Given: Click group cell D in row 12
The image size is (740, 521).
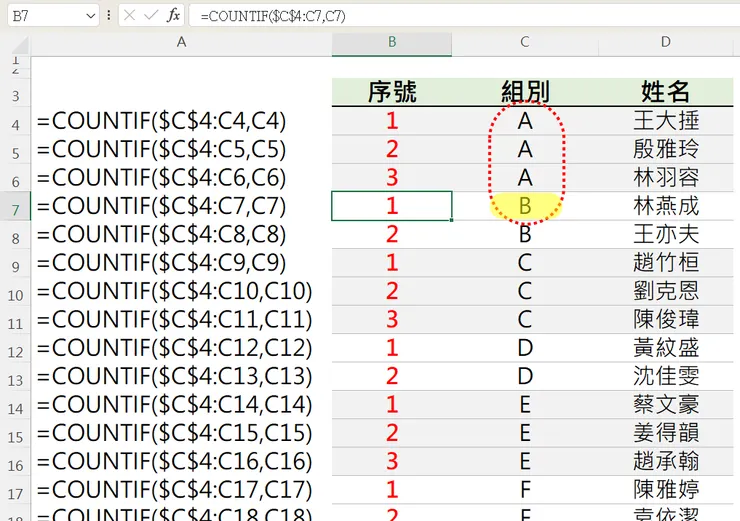Looking at the screenshot, I should (525, 348).
